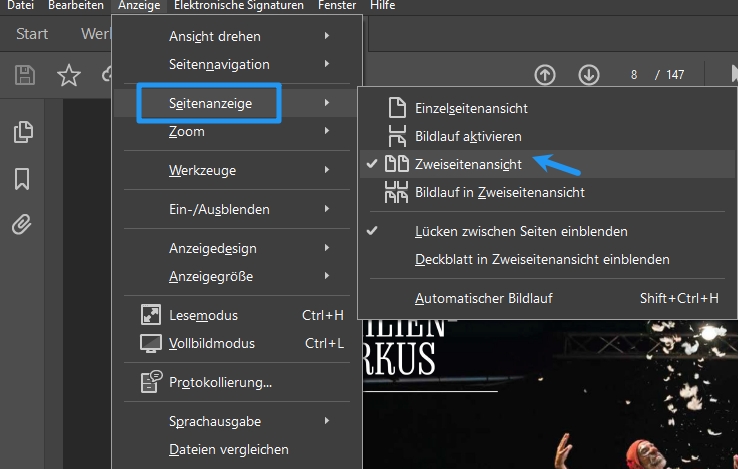Click the Protokollierung icon
The width and height of the screenshot is (738, 469).
[152, 381]
